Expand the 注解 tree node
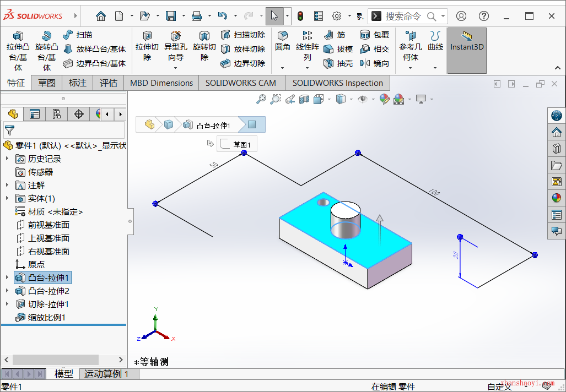The width and height of the screenshot is (566, 392). 7,185
